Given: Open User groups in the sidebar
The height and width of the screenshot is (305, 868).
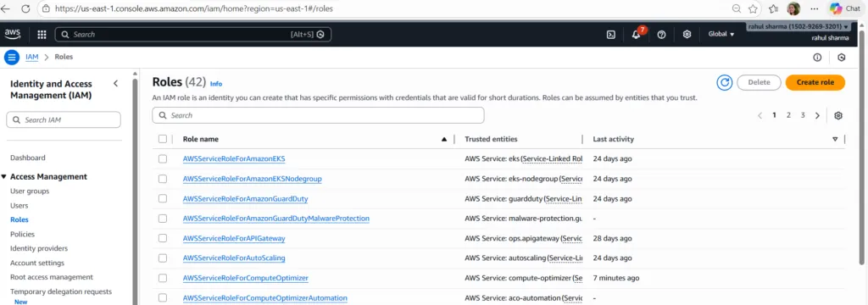Looking at the screenshot, I should (30, 191).
